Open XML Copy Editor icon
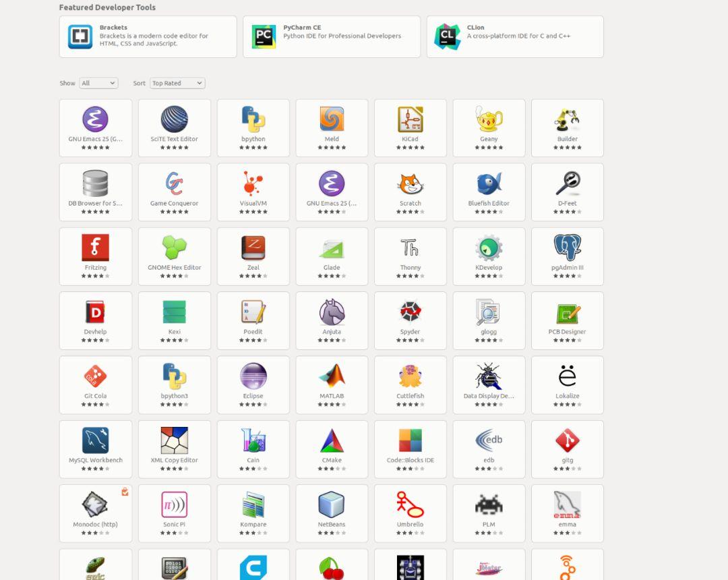 point(174,440)
